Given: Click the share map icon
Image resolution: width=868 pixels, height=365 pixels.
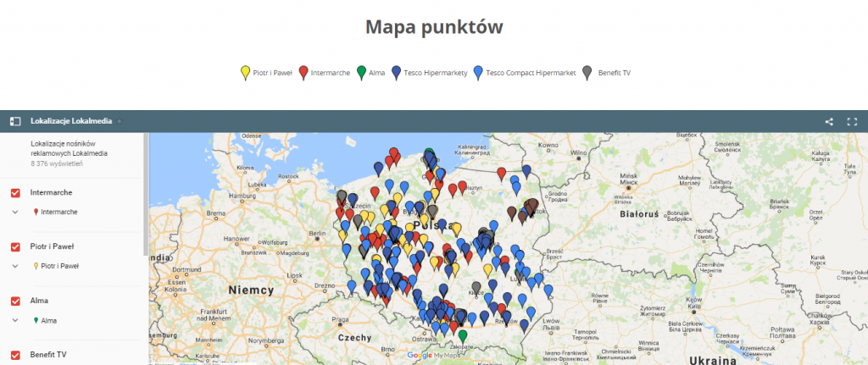Looking at the screenshot, I should coord(829,121).
